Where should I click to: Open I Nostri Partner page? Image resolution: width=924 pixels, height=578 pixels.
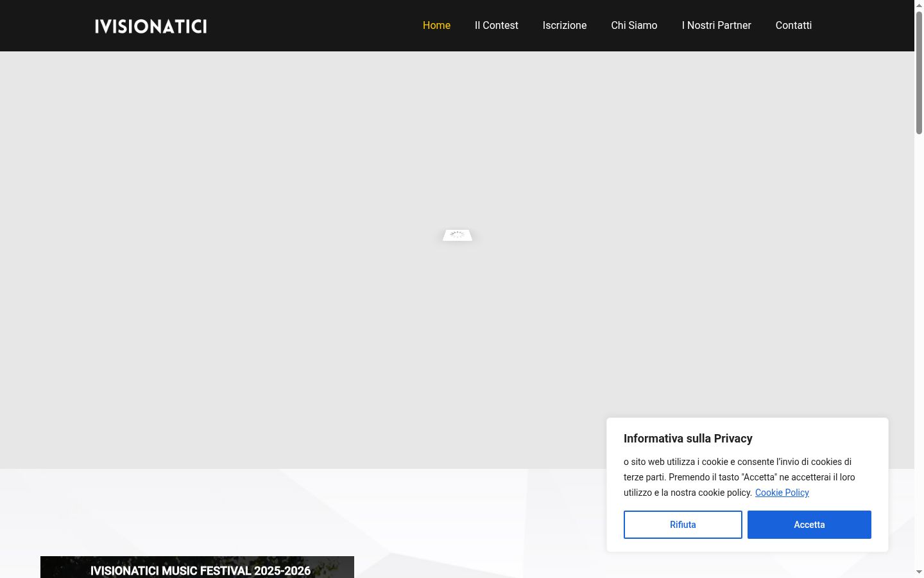click(716, 26)
